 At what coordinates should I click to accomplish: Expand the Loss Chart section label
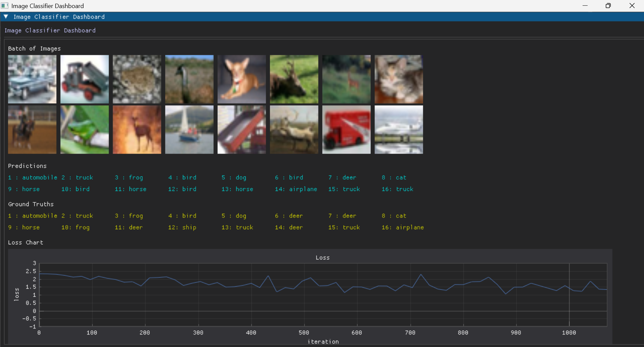[26, 242]
